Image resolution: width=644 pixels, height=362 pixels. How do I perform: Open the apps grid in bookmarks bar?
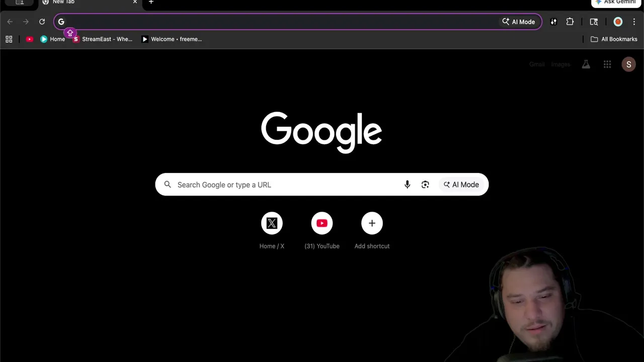pos(9,39)
